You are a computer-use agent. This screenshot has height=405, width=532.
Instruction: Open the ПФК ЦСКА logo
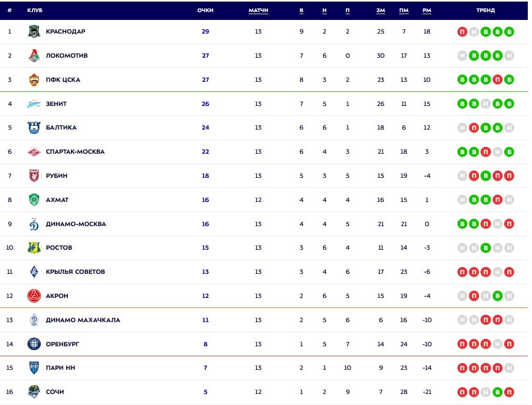point(34,80)
